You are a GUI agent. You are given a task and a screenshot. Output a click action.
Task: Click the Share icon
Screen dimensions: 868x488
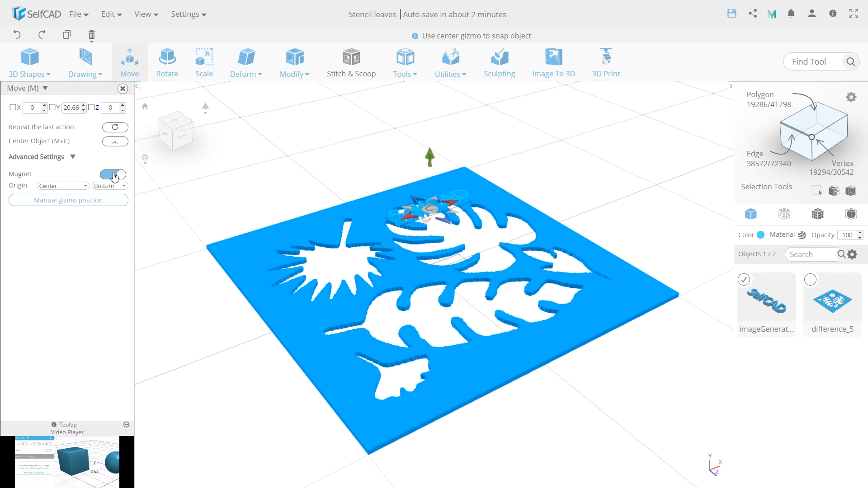pos(753,14)
